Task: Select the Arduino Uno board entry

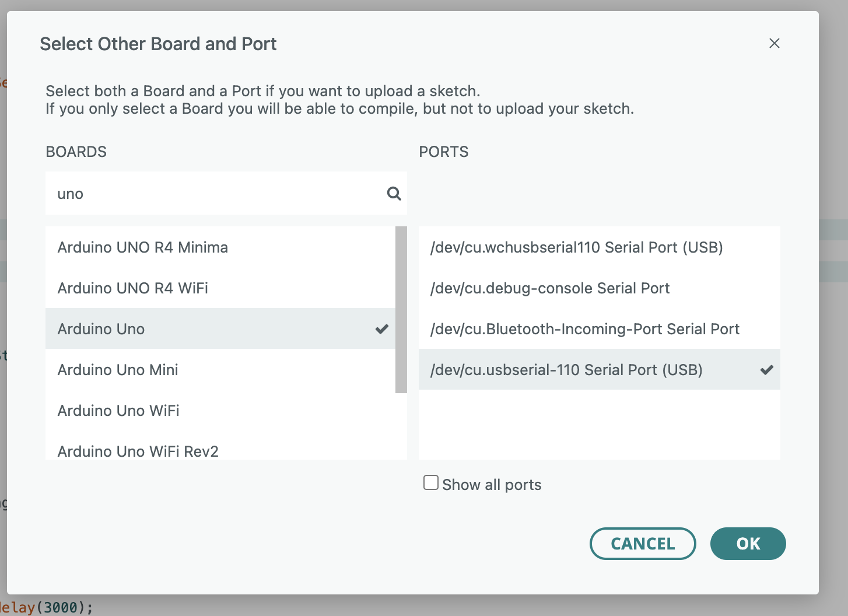Action: (101, 329)
